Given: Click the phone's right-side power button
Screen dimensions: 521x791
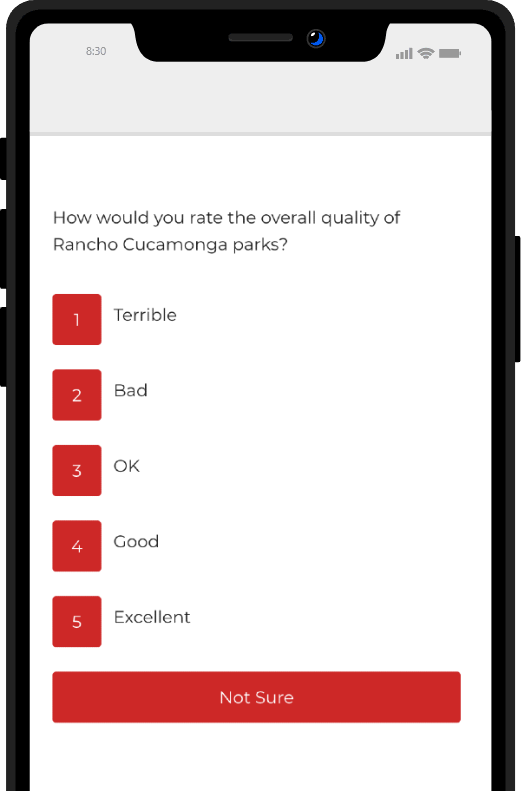Looking at the screenshot, I should tap(518, 299).
